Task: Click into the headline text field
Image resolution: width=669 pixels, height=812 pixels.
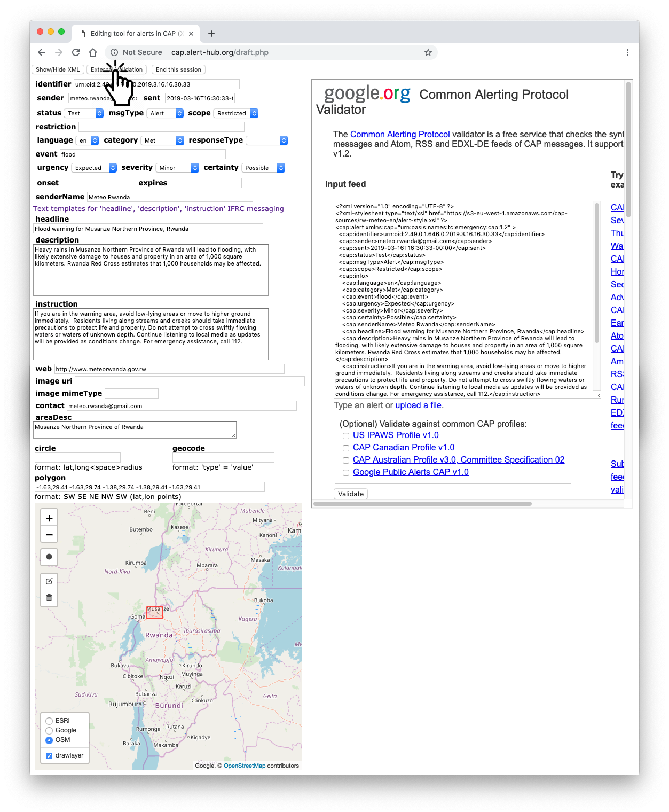Action: [148, 229]
